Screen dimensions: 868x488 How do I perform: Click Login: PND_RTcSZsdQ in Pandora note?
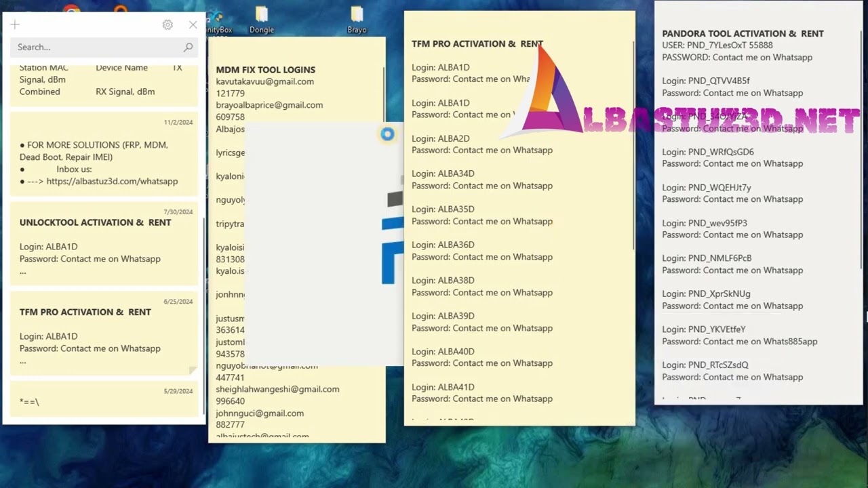click(x=705, y=365)
